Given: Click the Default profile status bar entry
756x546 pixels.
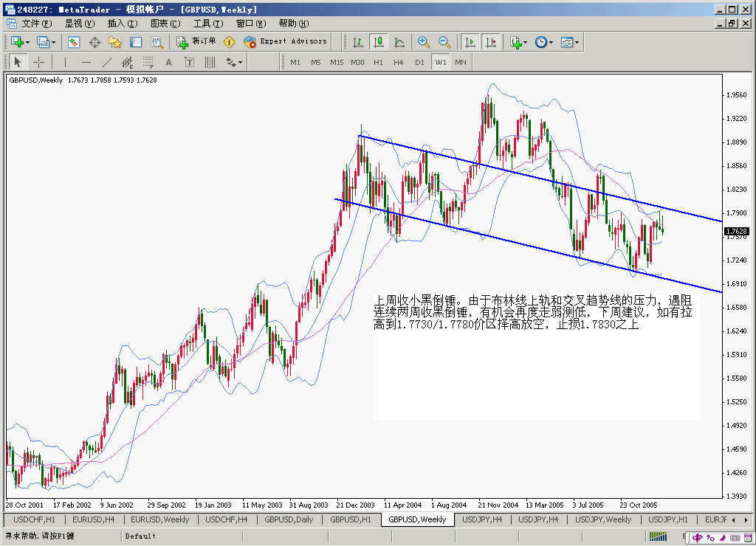Looking at the screenshot, I should pos(140,536).
